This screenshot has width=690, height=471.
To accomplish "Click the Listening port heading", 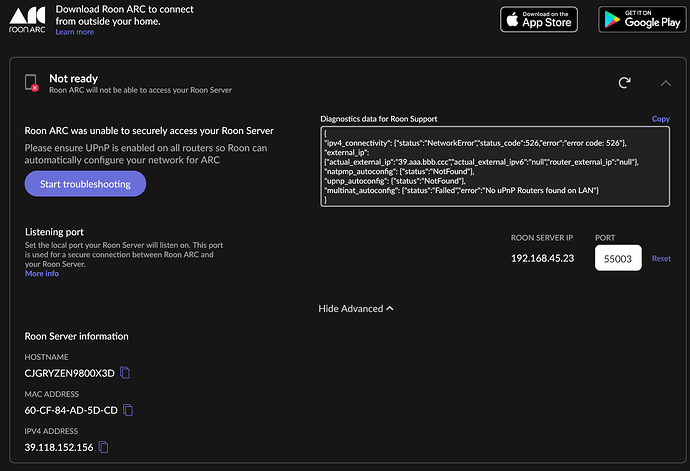I will [x=54, y=232].
